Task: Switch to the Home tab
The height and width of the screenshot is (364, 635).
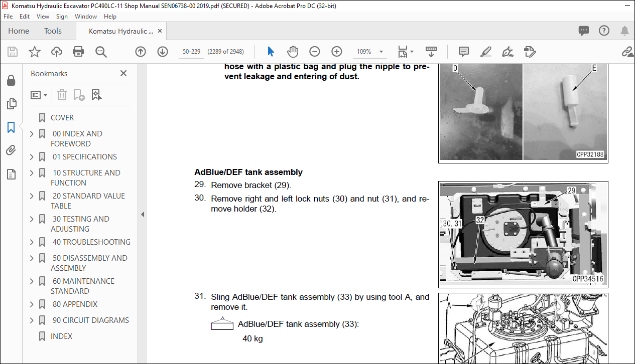Action: click(19, 31)
